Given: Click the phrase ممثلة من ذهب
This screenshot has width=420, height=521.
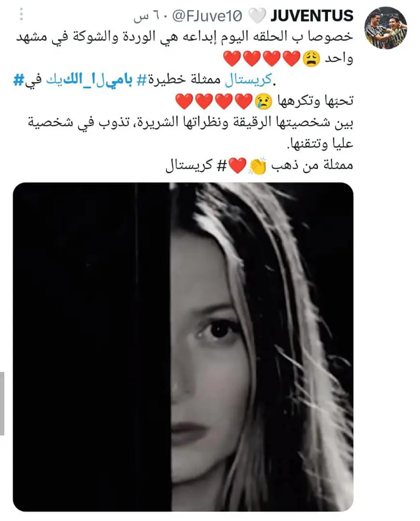Looking at the screenshot, I should 312,165.
